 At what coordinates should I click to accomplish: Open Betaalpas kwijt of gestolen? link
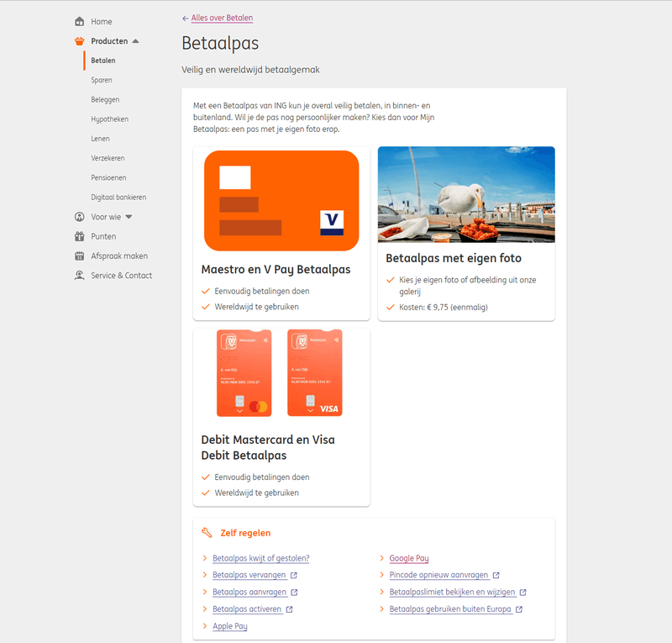click(261, 558)
